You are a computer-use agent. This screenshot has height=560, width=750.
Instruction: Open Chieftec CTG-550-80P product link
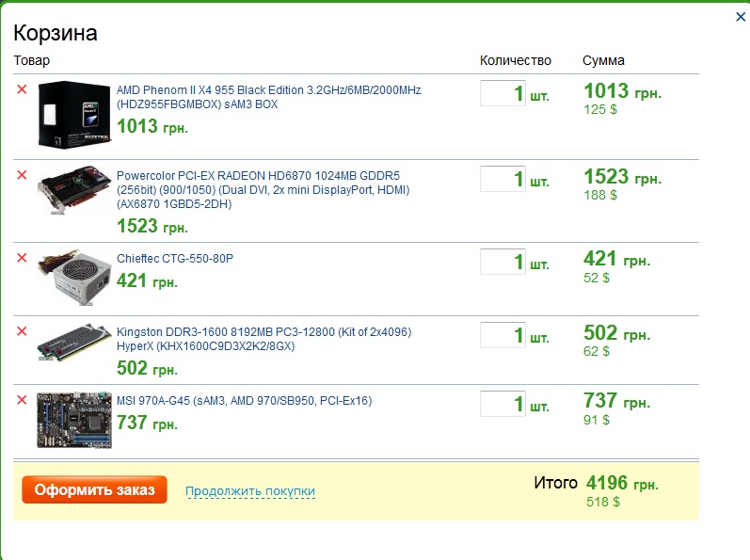point(174,259)
